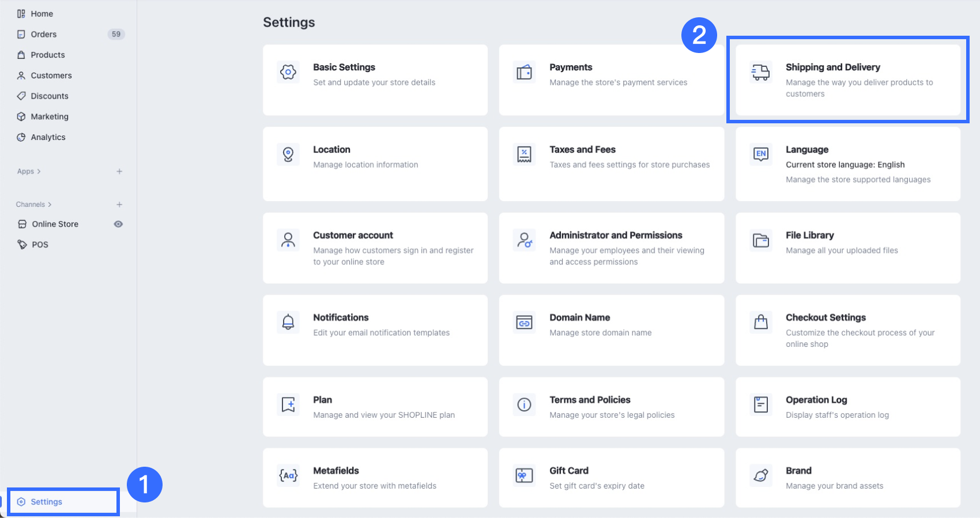Click the Shipping and Delivery truck icon
The image size is (980, 518).
click(760, 72)
